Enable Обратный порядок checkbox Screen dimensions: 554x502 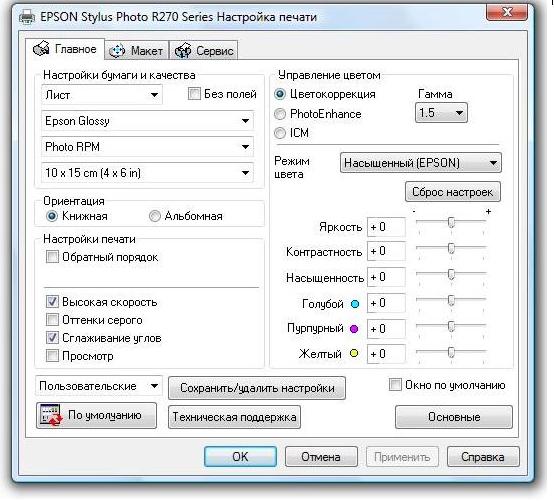point(52,257)
